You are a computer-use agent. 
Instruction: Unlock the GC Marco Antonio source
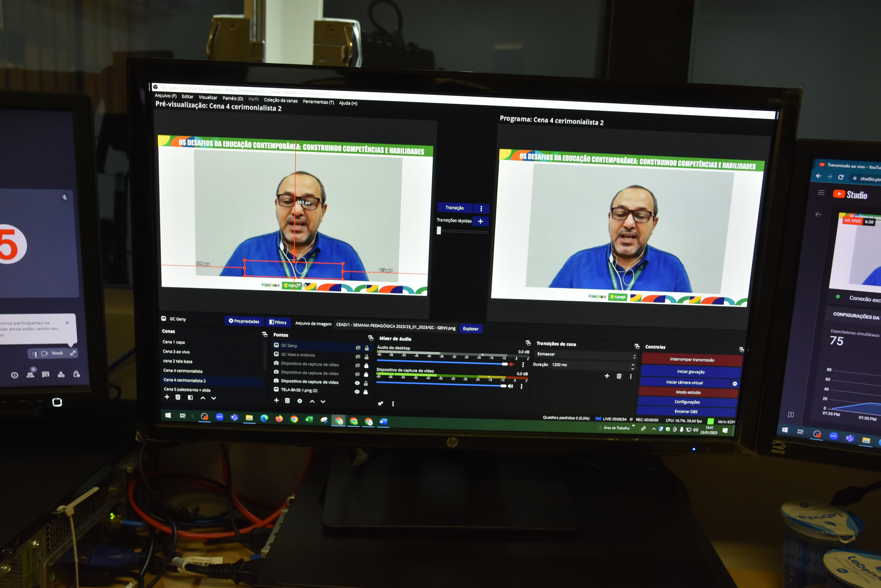click(x=367, y=357)
